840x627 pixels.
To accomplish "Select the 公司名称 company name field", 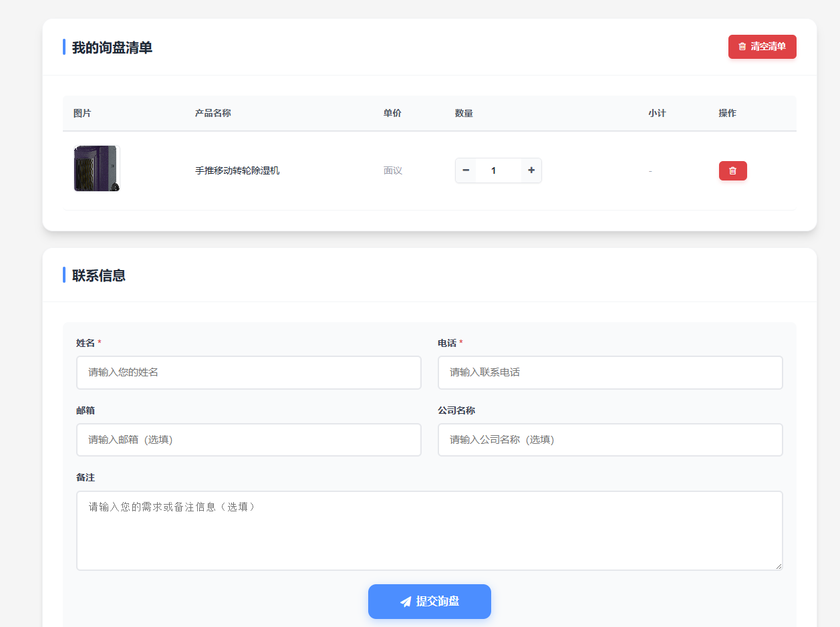I will pyautogui.click(x=609, y=440).
